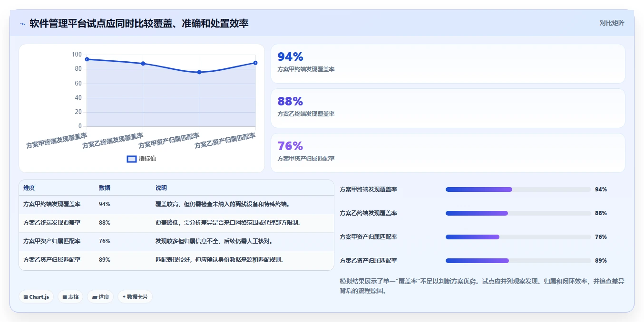Screen dimensions: 644x322
Task: Click x-axis label 方案甲终端发现覆盖率 under chart
Action: tap(57, 141)
